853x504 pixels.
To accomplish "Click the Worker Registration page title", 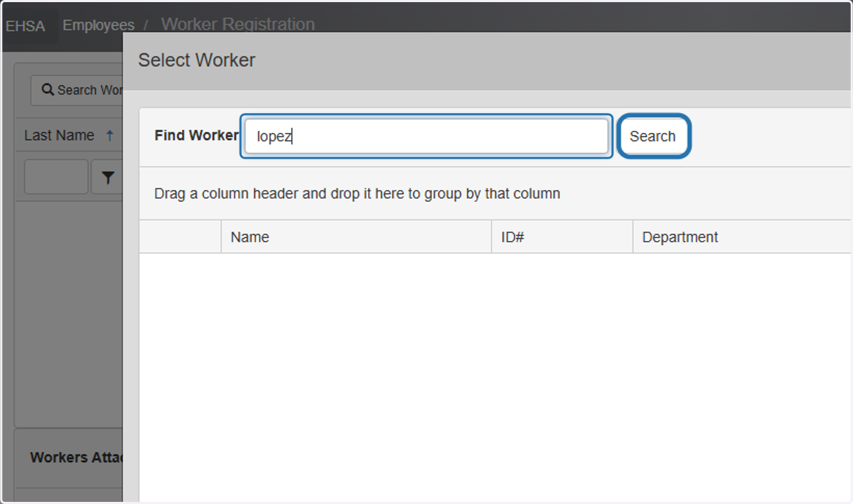I will (x=237, y=24).
